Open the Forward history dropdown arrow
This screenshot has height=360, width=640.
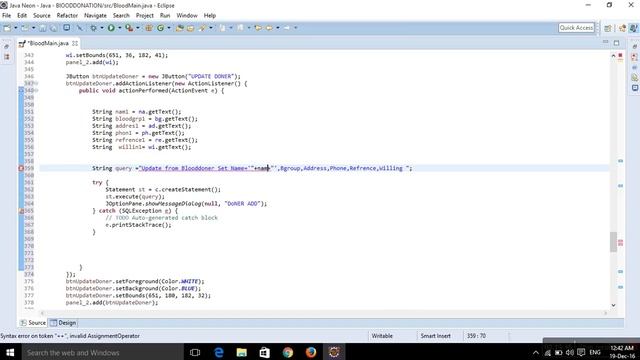(x=296, y=28)
